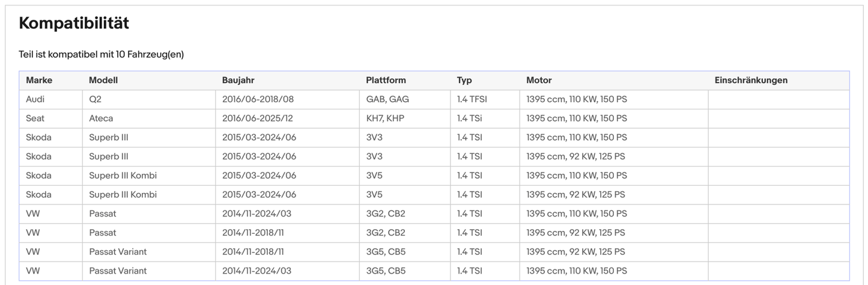
Task: Select the 1.4 TFSI type cell
Action: (x=472, y=99)
